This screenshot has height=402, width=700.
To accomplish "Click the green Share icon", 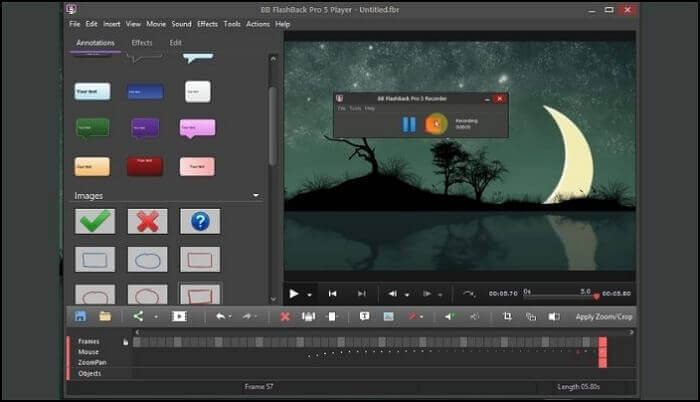I will tap(139, 316).
